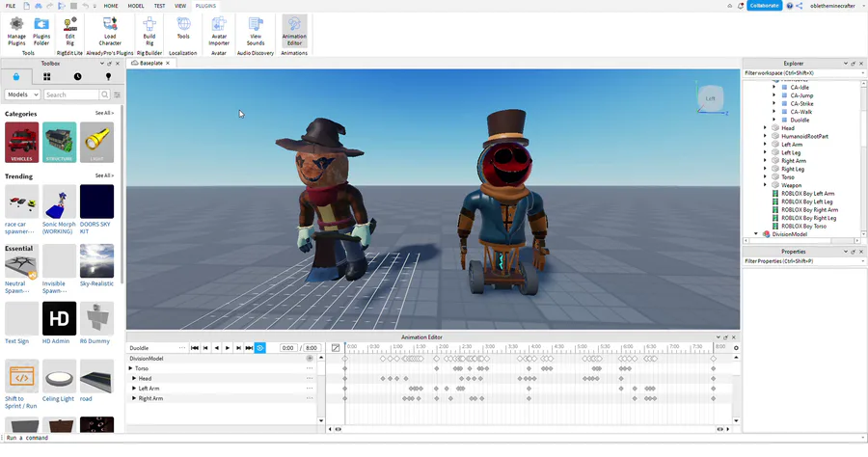Click the undo arrow in the quick access bar
The width and height of the screenshot is (868, 457).
(85, 6)
